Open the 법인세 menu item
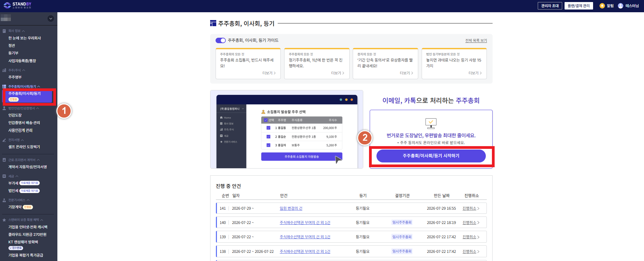 (13, 191)
